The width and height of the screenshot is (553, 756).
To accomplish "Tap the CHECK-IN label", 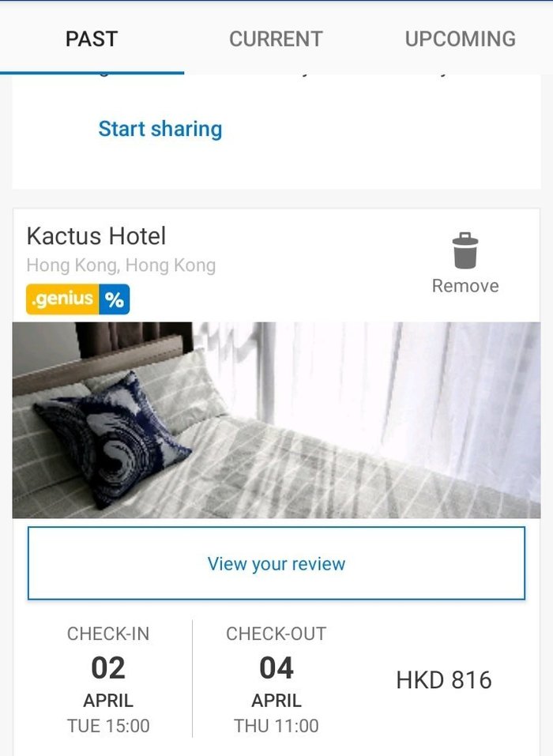I will 108,634.
